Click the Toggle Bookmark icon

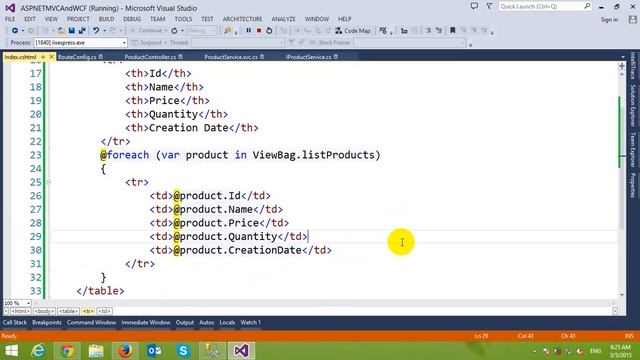[x=453, y=31]
